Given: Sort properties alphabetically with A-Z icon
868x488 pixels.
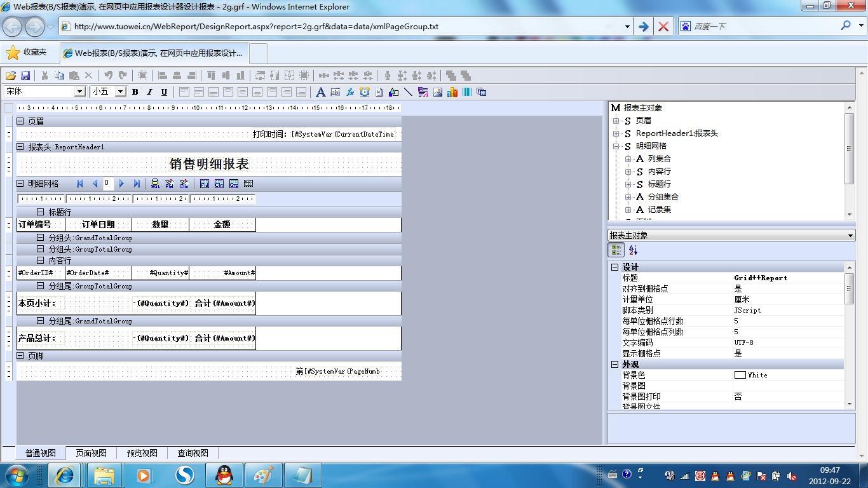Looking at the screenshot, I should pos(633,250).
